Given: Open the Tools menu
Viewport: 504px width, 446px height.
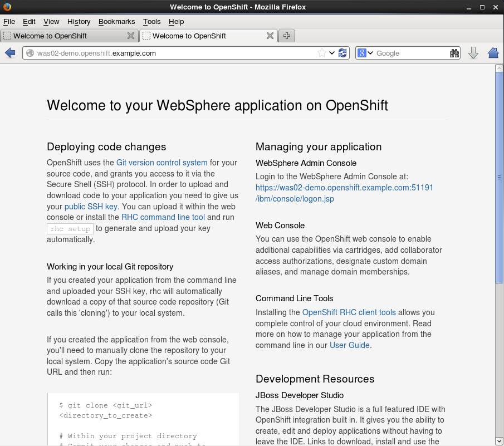Looking at the screenshot, I should pyautogui.click(x=151, y=22).
